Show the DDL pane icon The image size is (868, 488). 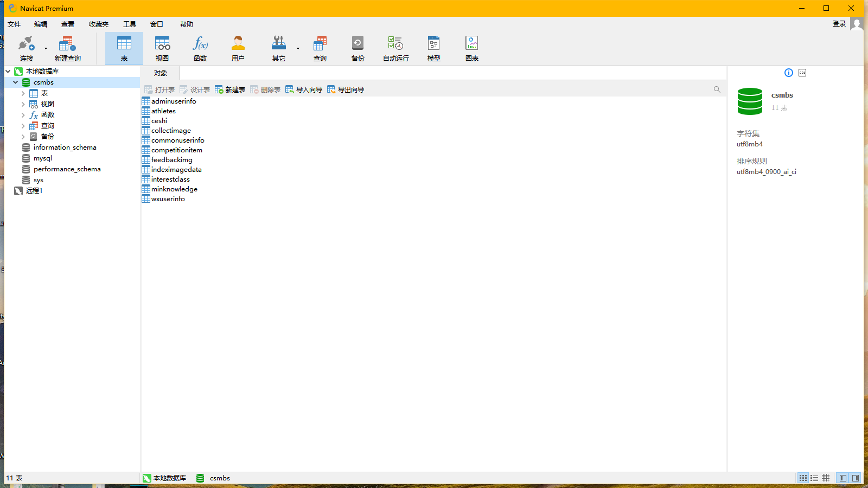[802, 73]
